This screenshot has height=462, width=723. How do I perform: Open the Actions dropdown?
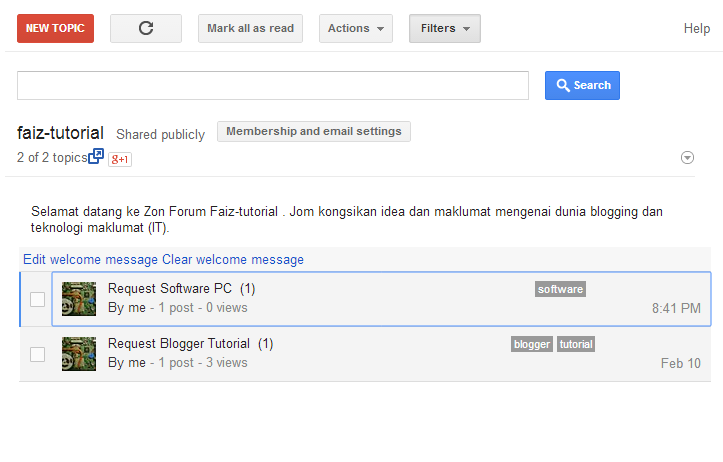pos(356,28)
